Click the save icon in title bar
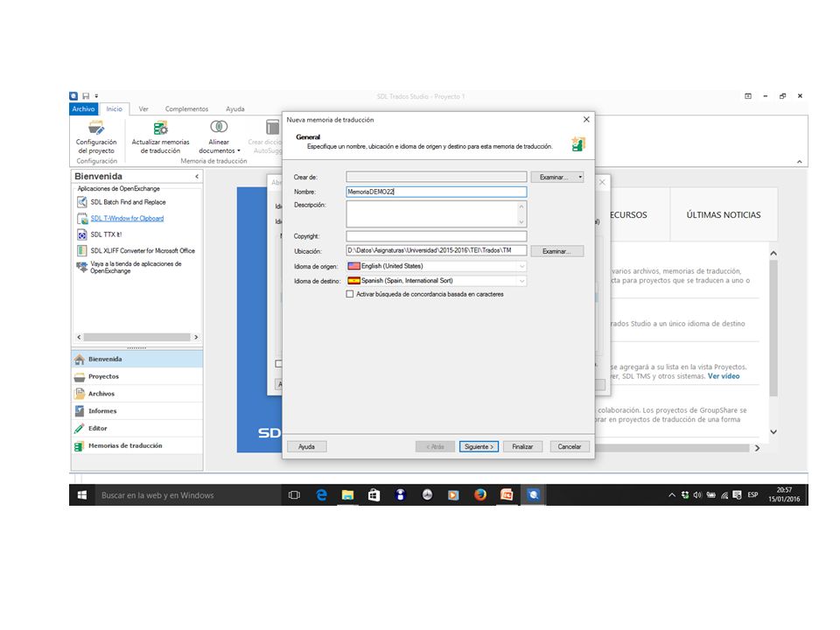This screenshot has width=840, height=630. [x=86, y=96]
